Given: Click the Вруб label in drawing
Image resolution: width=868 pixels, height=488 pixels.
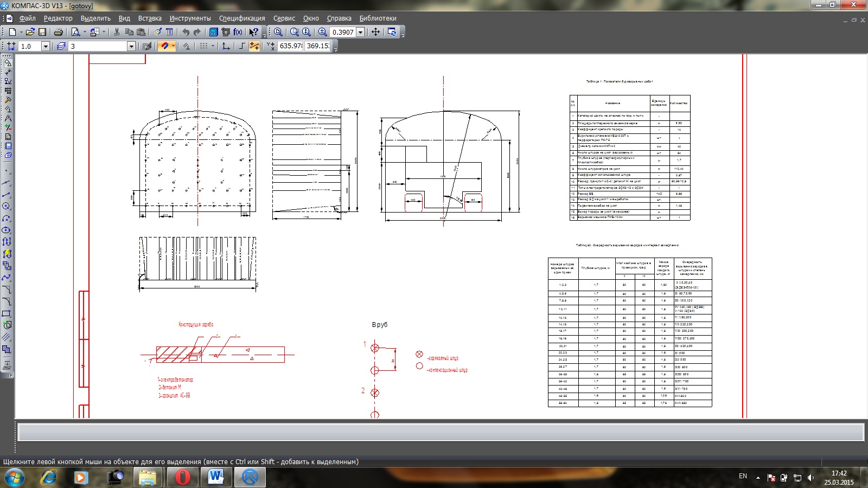Looking at the screenshot, I should [x=380, y=325].
